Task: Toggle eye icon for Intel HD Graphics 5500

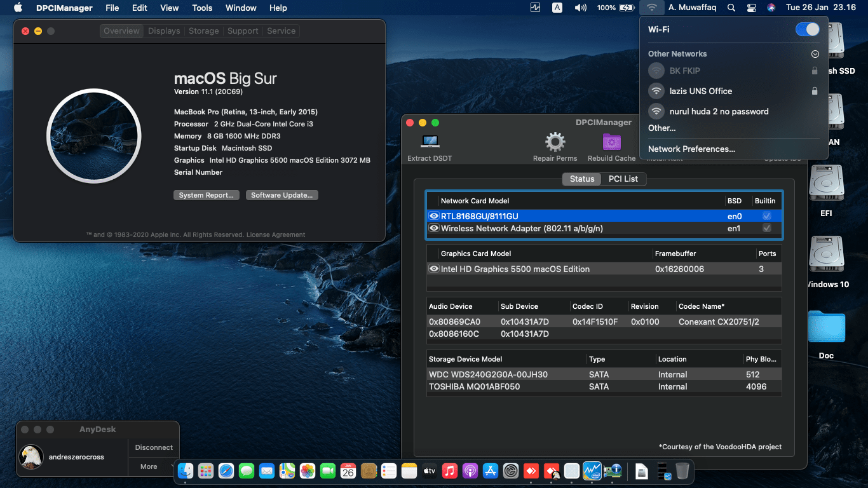Action: coord(434,269)
